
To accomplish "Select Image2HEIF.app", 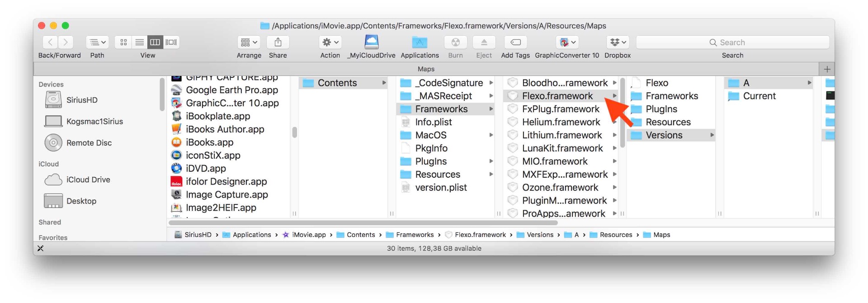I will click(x=221, y=208).
